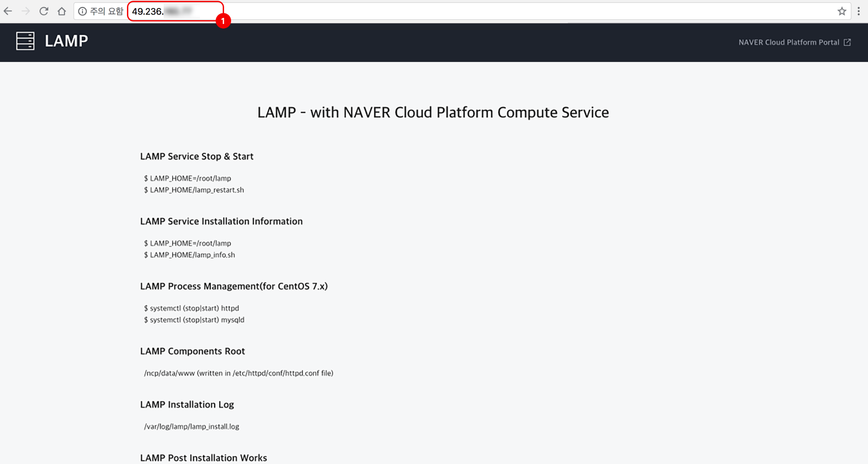Image resolution: width=868 pixels, height=464 pixels.
Task: Reload the page with refresh icon
Action: click(x=44, y=11)
